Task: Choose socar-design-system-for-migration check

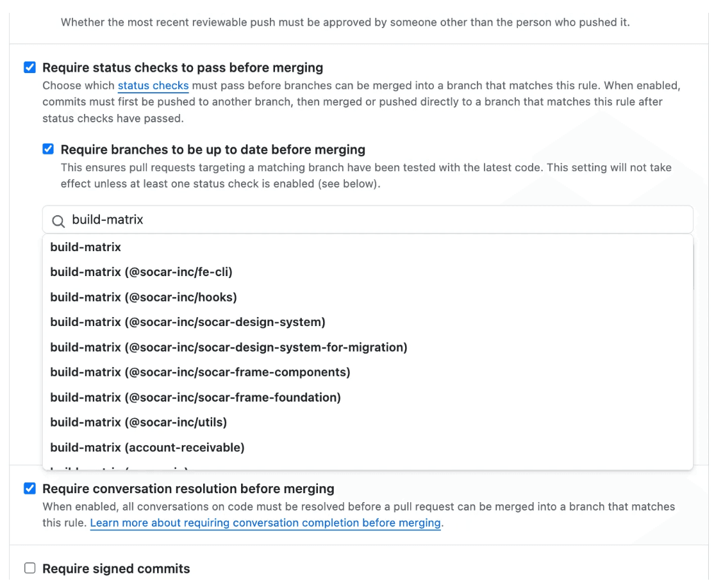Action: 367,347
